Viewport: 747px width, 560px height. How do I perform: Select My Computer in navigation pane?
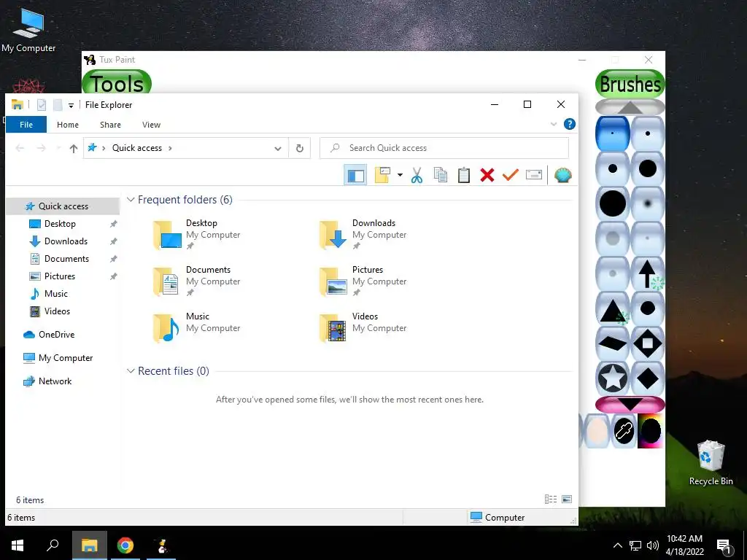[x=65, y=357]
